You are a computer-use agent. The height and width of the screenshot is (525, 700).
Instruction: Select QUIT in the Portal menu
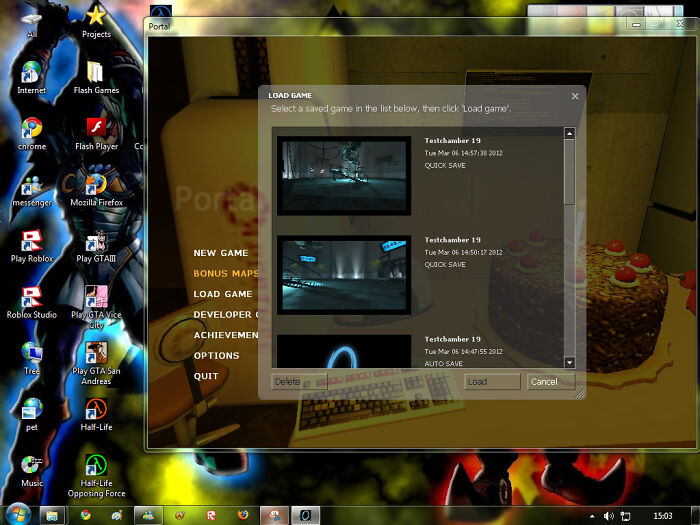[x=206, y=376]
